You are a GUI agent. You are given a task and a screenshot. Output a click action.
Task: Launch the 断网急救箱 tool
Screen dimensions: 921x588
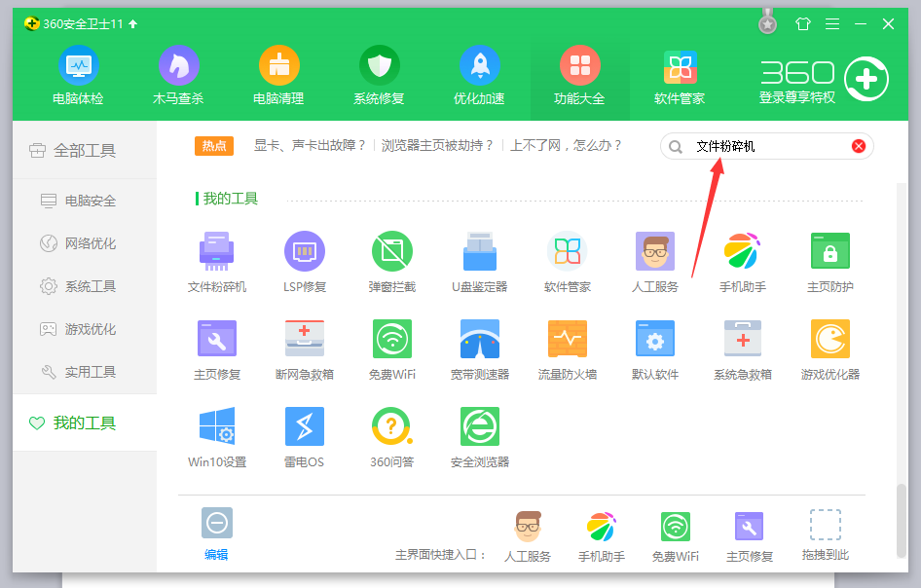[305, 350]
